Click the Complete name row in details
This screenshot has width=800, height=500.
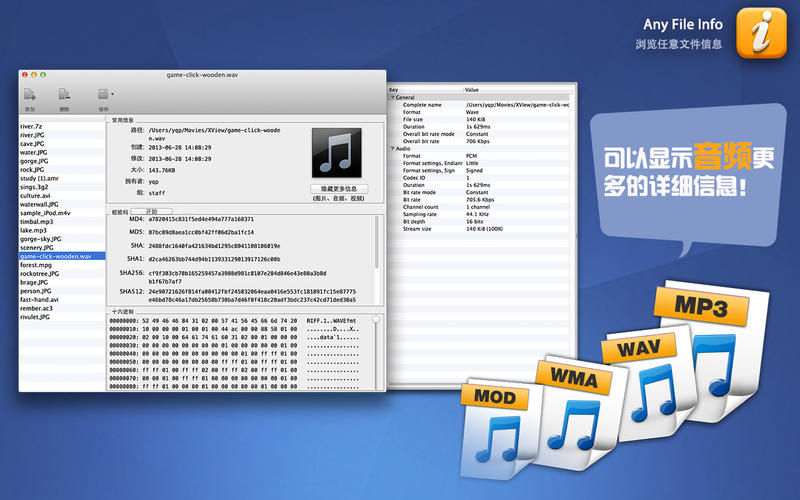(479, 105)
